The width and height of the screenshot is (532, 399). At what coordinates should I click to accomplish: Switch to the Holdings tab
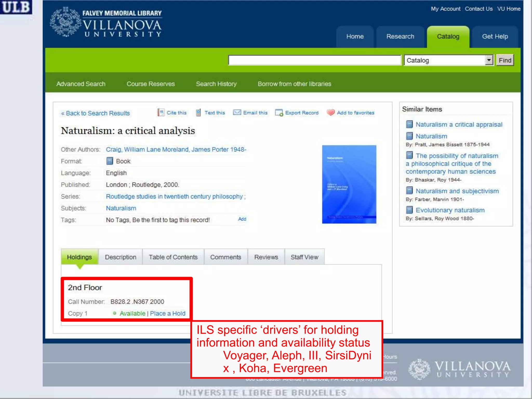click(79, 257)
